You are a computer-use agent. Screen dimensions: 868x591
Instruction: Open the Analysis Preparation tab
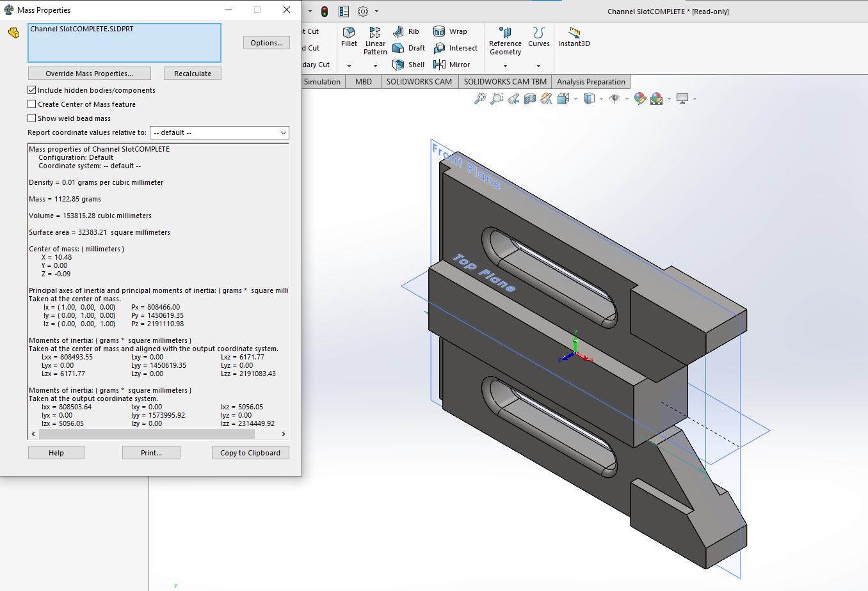591,82
